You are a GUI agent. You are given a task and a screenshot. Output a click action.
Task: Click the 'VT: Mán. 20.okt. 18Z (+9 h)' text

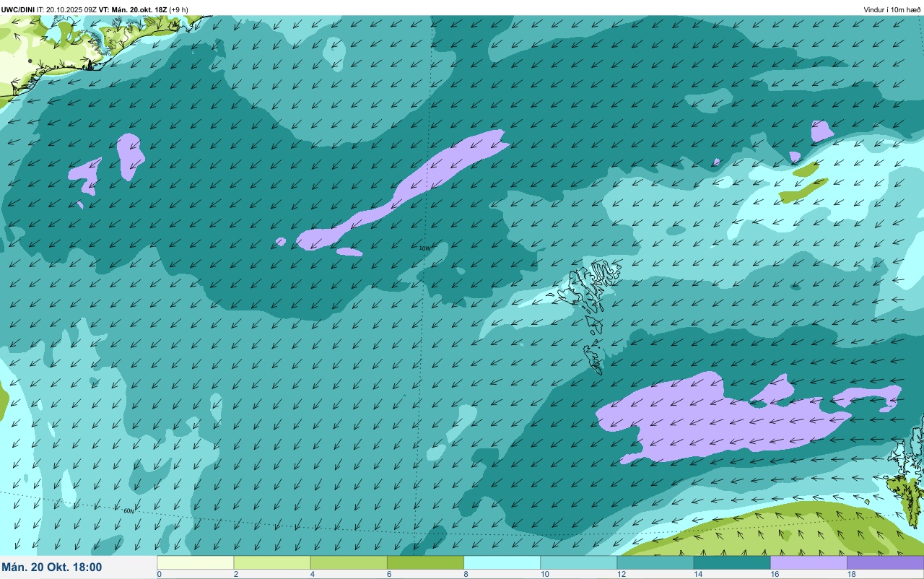tap(144, 9)
